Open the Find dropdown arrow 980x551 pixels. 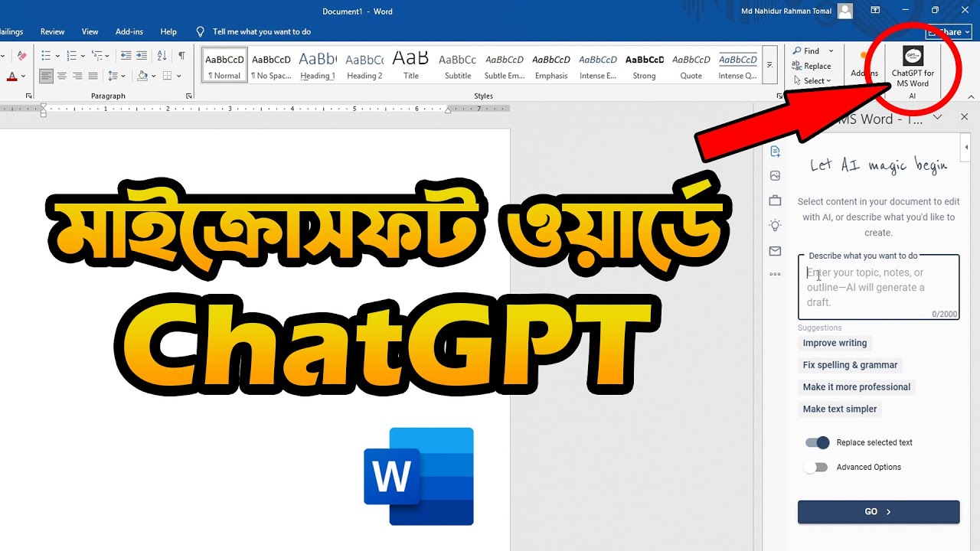(x=831, y=51)
